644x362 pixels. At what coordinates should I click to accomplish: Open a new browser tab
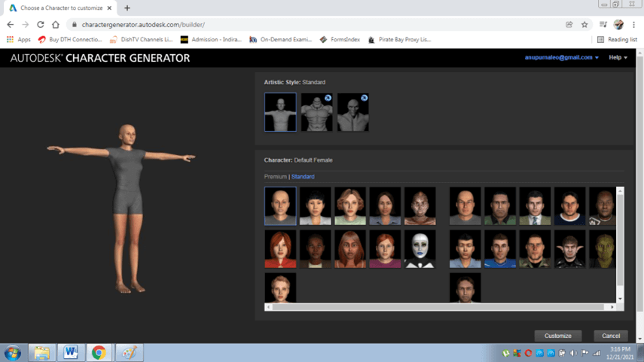click(127, 8)
